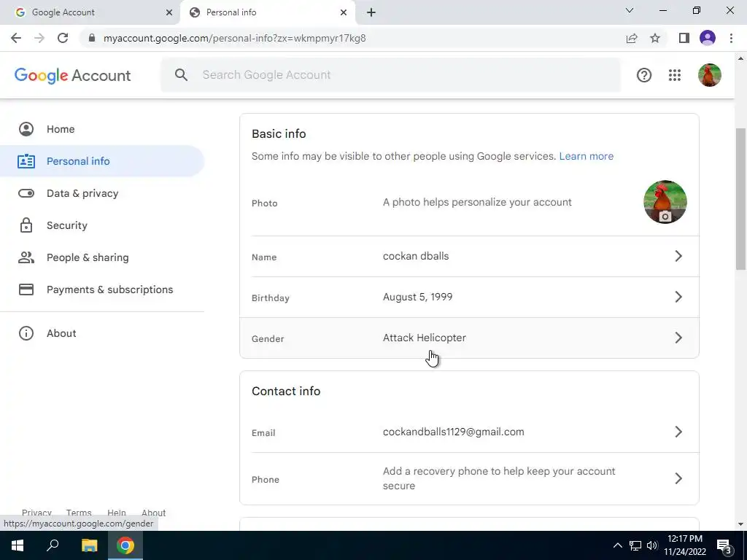The height and width of the screenshot is (560, 747).
Task: Expand the Gender row chevron
Action: (x=678, y=338)
